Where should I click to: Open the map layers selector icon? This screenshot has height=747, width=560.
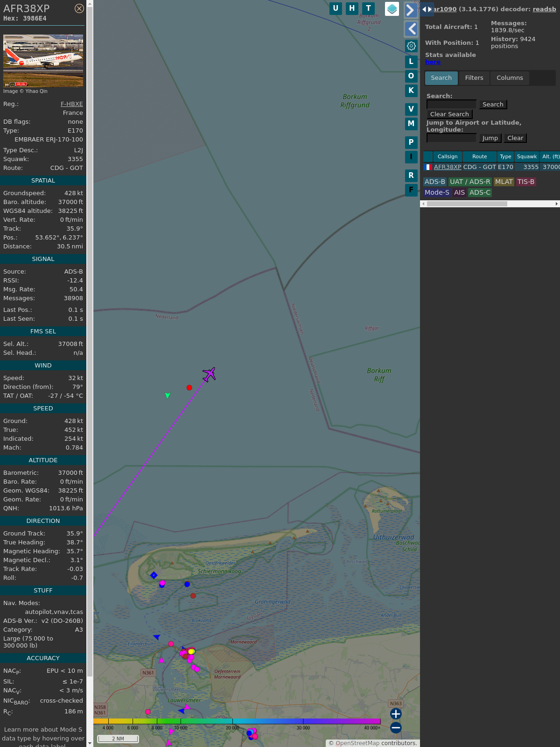[x=392, y=9]
